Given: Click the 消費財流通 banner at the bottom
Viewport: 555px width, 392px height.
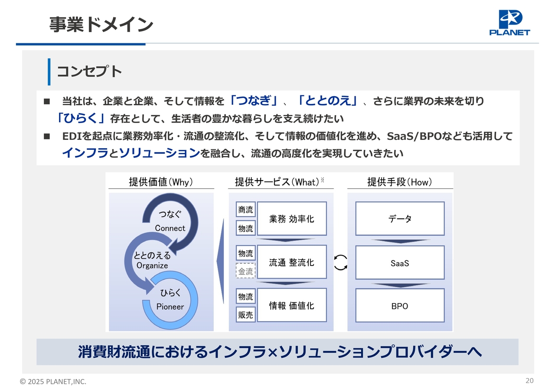Looking at the screenshot, I should pyautogui.click(x=277, y=352).
